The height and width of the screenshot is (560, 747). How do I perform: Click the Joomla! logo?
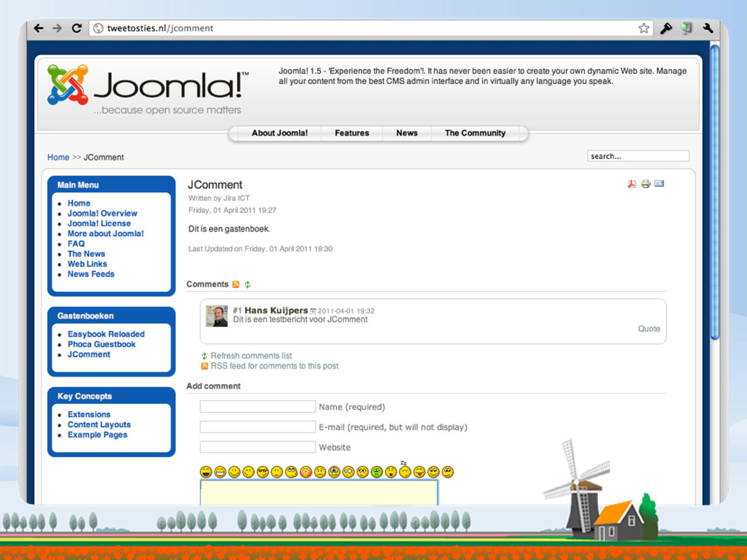(x=148, y=90)
